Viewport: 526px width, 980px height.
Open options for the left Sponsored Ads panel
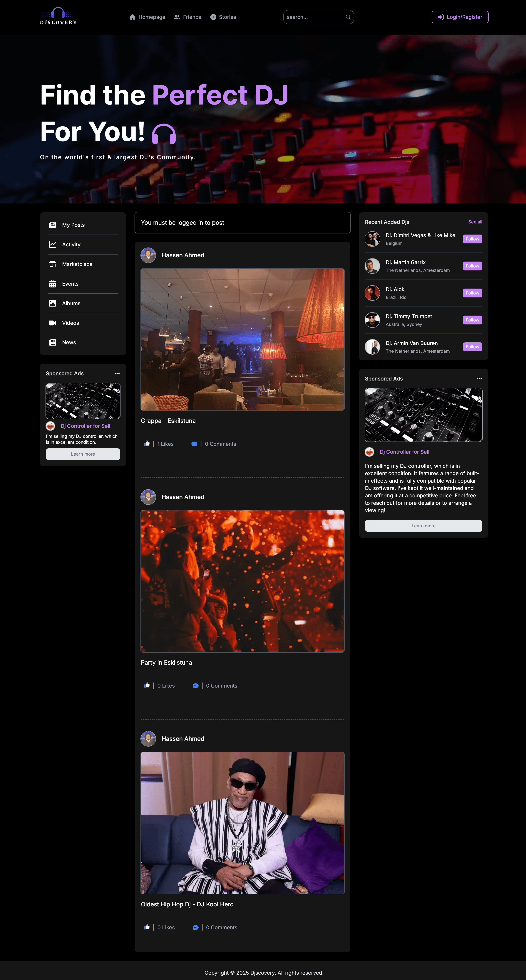point(117,373)
